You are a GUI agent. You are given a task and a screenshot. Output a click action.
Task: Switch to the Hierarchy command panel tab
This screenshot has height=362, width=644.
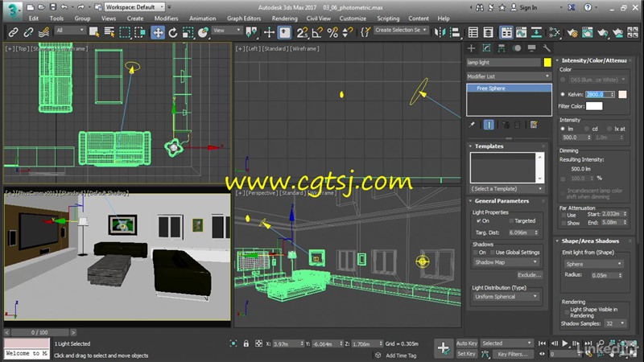pyautogui.click(x=502, y=48)
